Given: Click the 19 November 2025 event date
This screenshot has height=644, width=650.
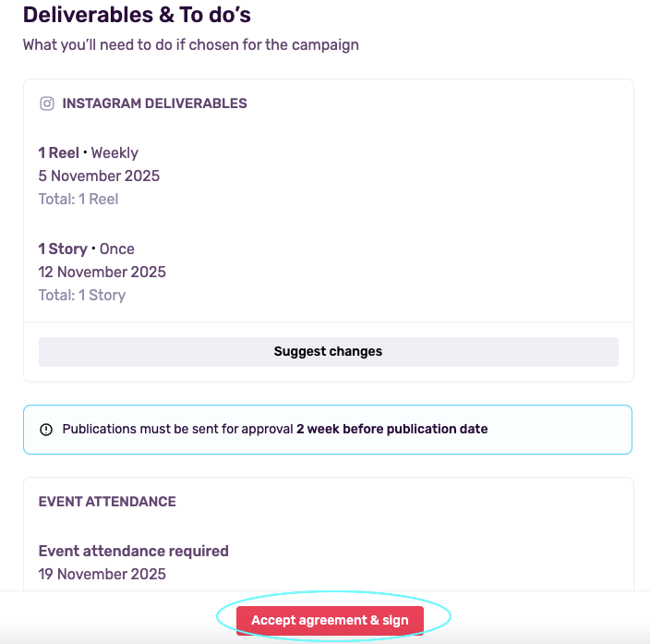Looking at the screenshot, I should 102,574.
